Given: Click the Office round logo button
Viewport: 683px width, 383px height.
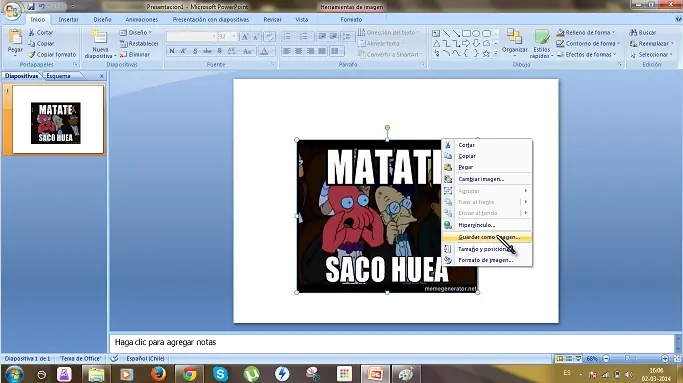Looking at the screenshot, I should pos(12,11).
